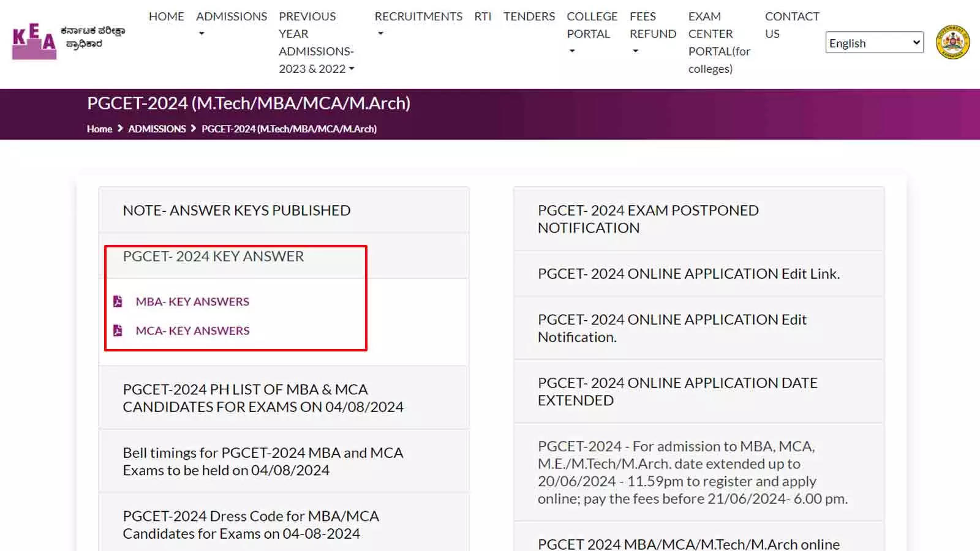Click ADMISSIONS in the breadcrumb
The height and width of the screenshot is (551, 980).
coord(157,129)
